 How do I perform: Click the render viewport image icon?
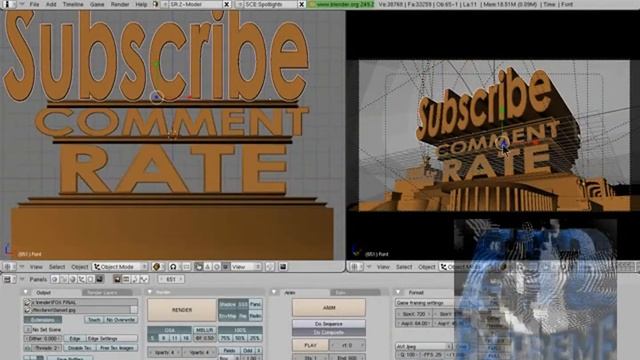pos(283,267)
